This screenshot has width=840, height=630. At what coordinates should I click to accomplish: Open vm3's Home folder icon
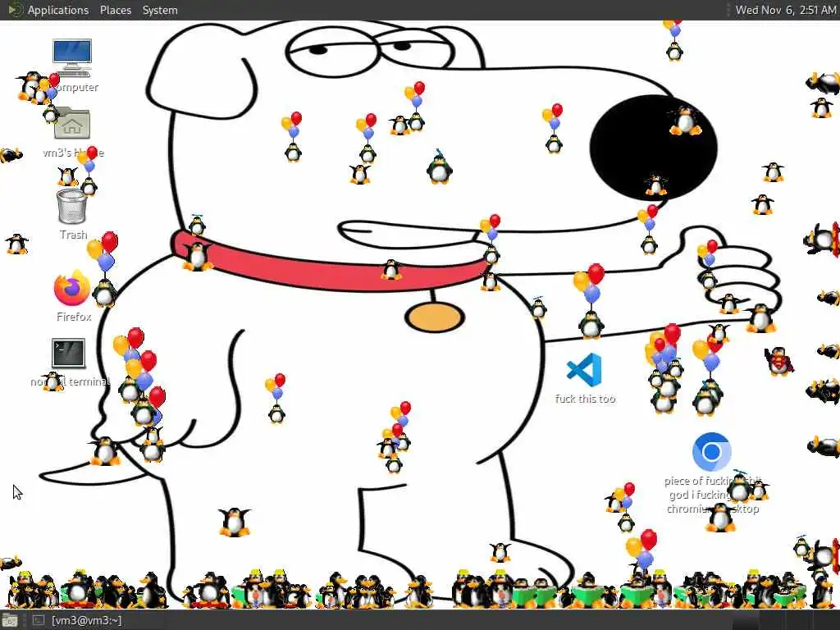[x=72, y=125]
